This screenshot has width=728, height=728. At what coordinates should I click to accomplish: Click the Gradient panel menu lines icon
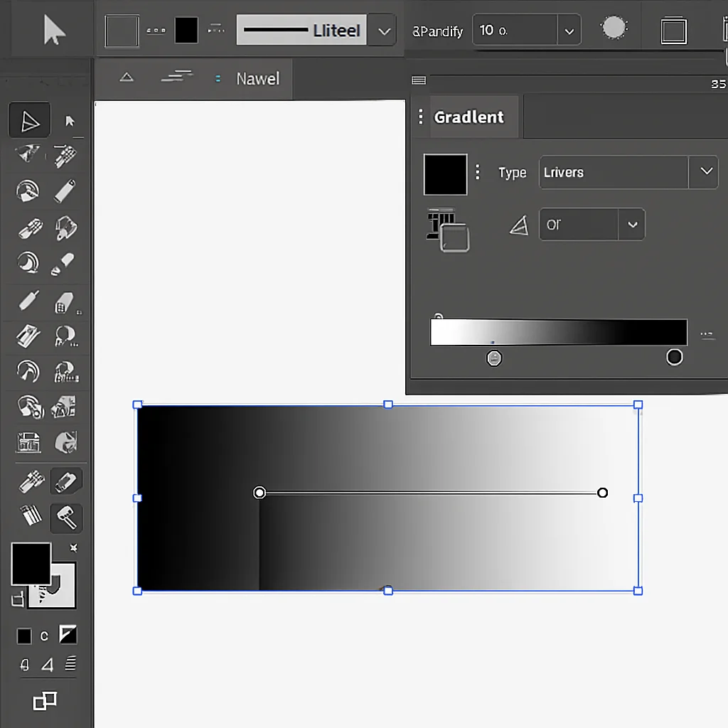tap(419, 80)
